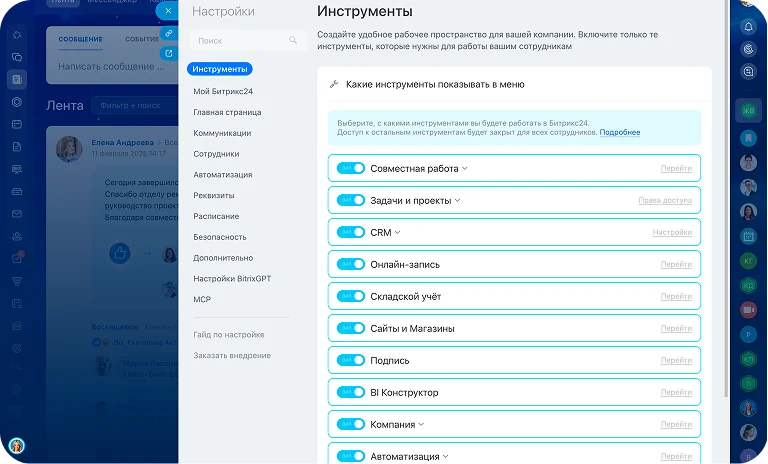Screen dimensions: 768x464
Task: Focus the Поиск settings search field
Action: [x=247, y=41]
